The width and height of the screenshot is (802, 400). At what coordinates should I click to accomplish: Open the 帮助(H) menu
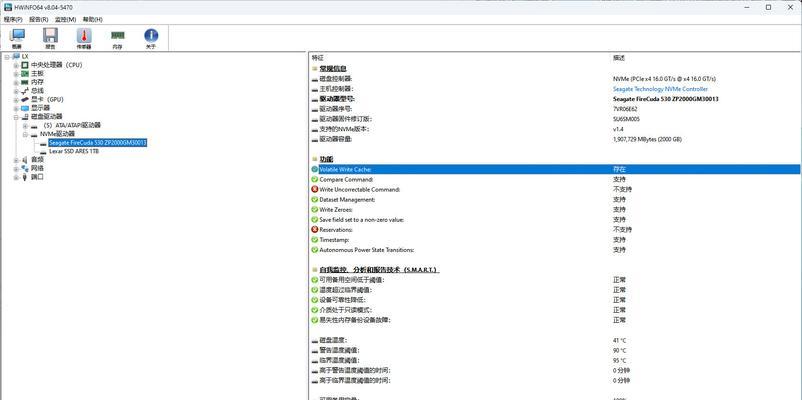93,19
